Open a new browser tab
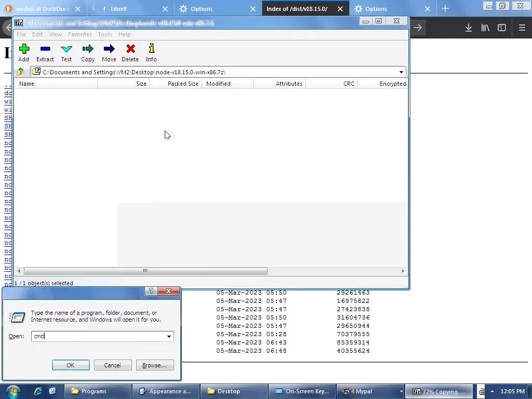 click(445, 9)
